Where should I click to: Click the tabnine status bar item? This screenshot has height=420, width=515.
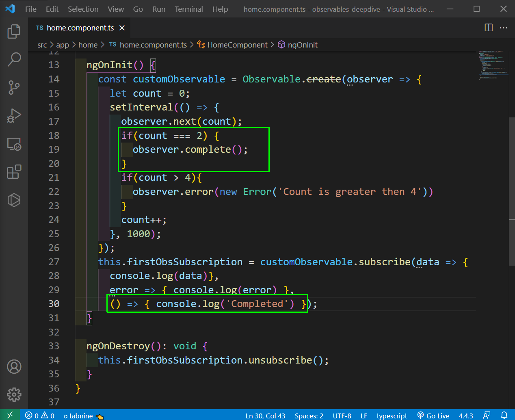(x=83, y=416)
